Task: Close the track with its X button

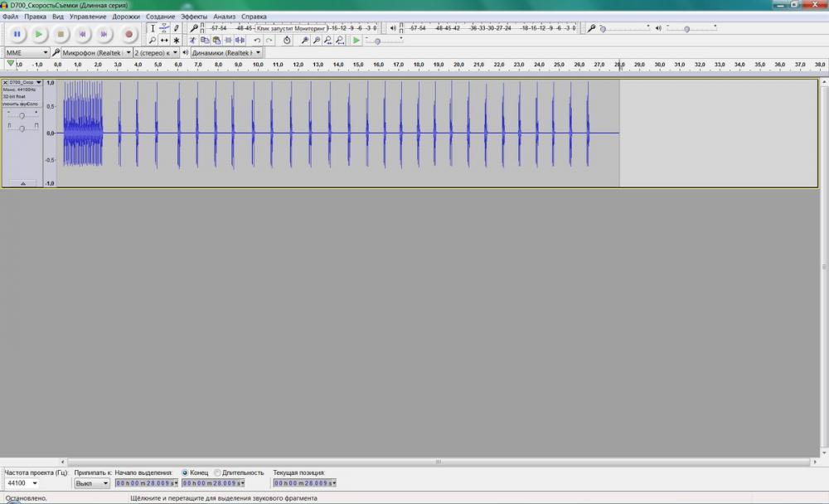Action: coord(5,83)
